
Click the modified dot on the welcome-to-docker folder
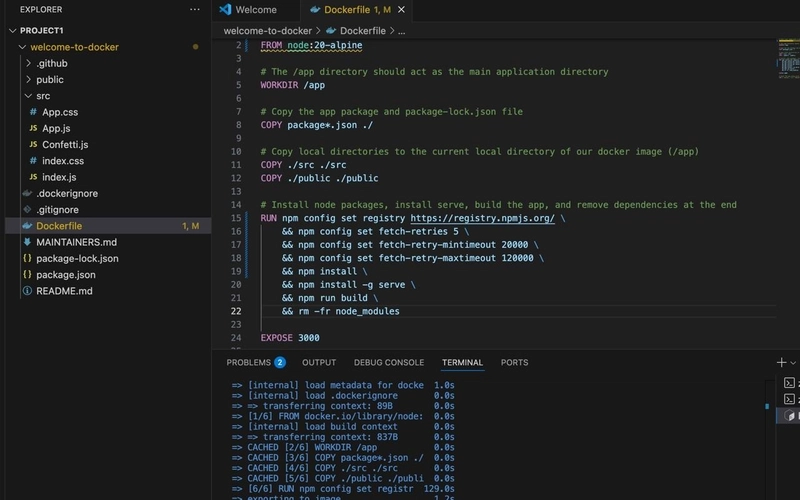(195, 47)
